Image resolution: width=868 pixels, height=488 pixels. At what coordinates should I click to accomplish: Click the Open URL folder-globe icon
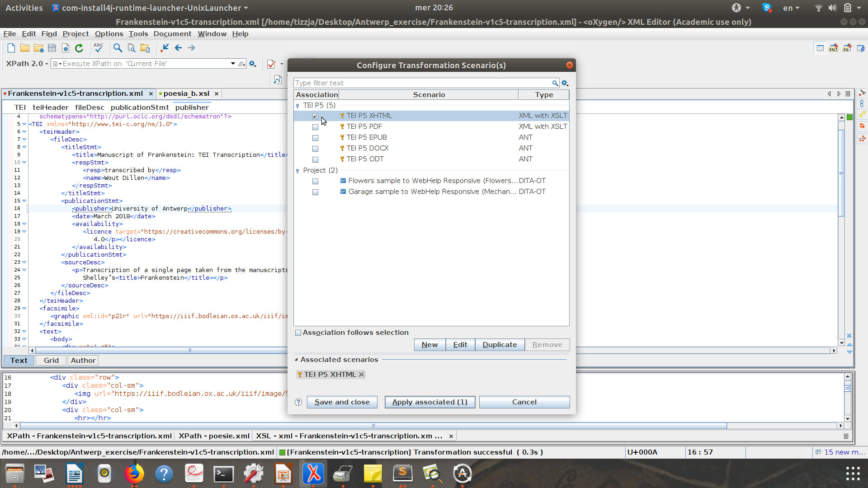point(39,48)
